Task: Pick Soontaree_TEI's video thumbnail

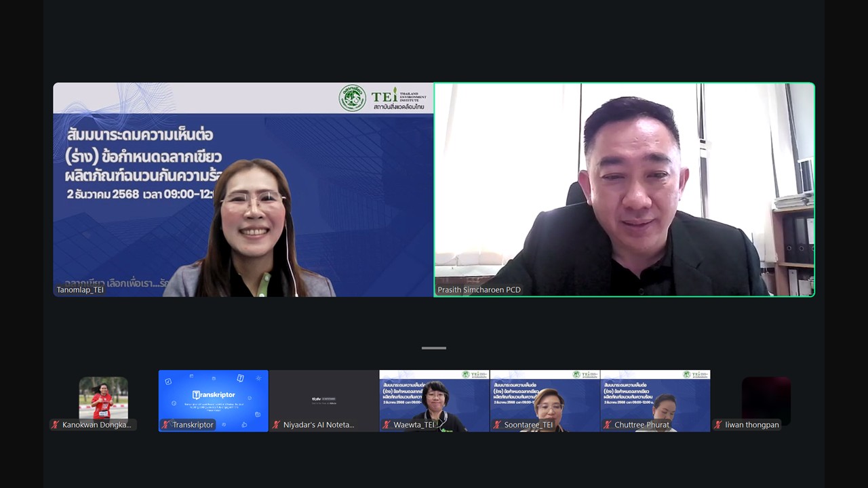Action: [x=545, y=396]
